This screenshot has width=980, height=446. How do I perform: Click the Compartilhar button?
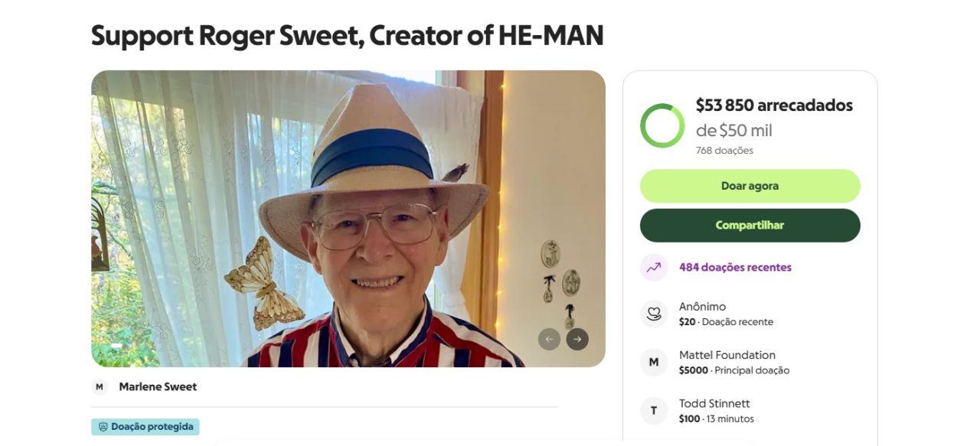750,225
